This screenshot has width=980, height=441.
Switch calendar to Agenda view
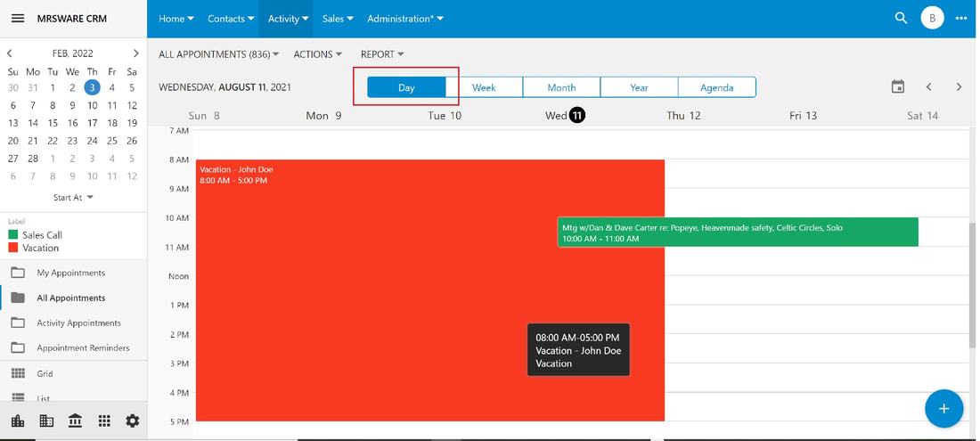tap(717, 87)
